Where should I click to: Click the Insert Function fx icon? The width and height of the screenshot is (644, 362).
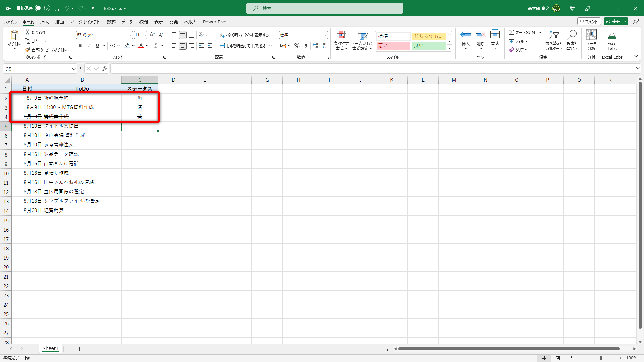pyautogui.click(x=105, y=69)
